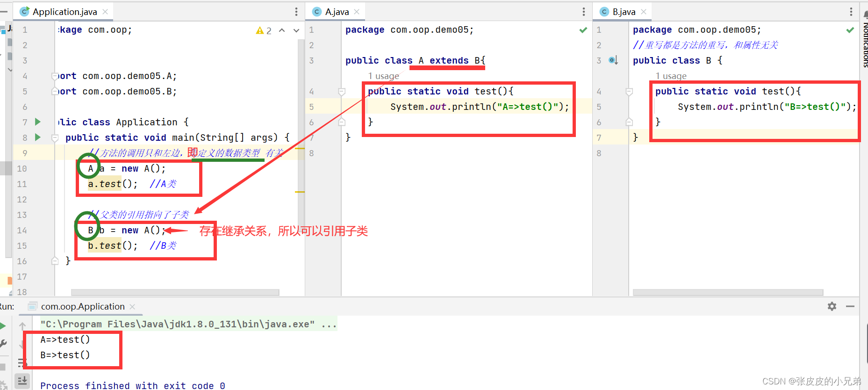Click the fold end marker at A.java line 6
This screenshot has width=868, height=390.
[x=342, y=122]
